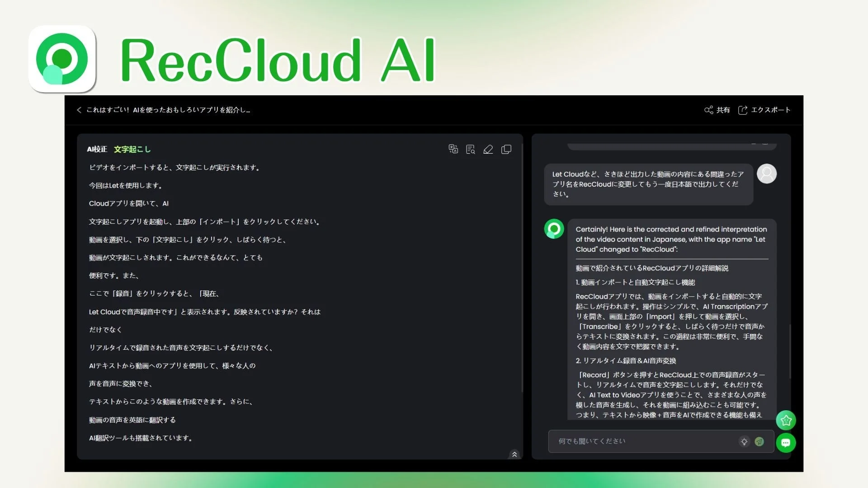
Task: Click the user avatar in the chat
Action: pos(767,174)
